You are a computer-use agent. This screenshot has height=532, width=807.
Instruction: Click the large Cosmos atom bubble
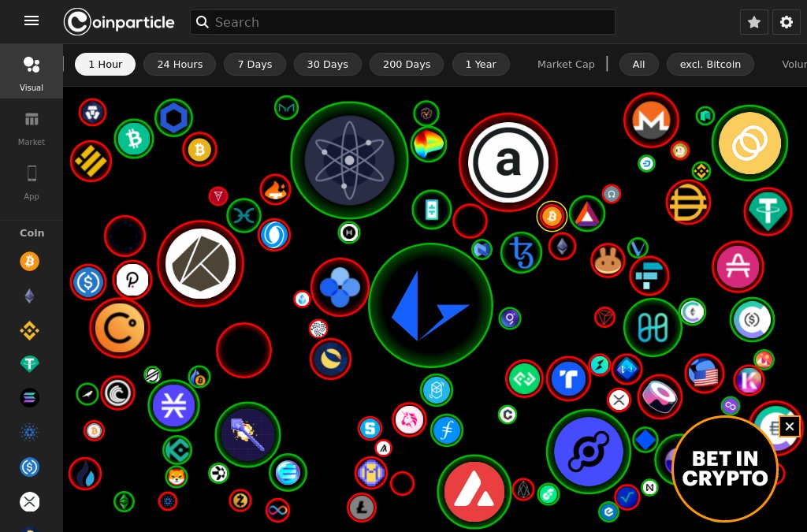[349, 161]
